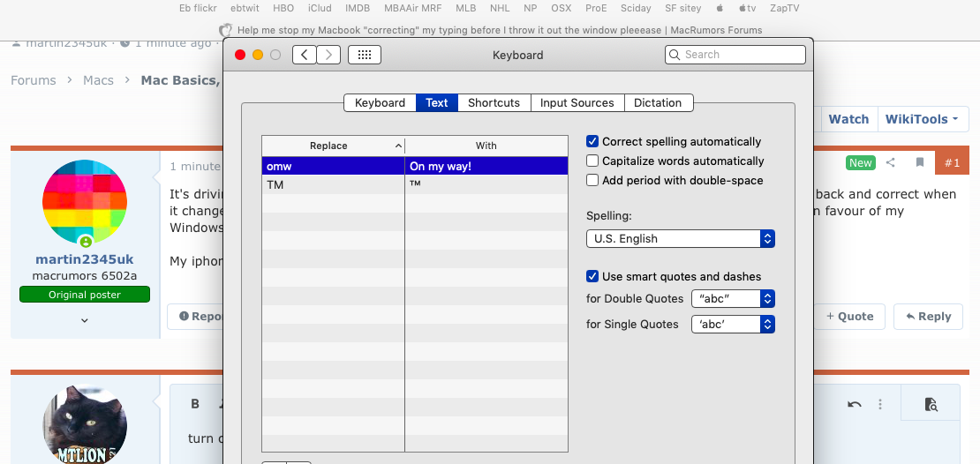Open WikiTools dropdown menu

(923, 119)
